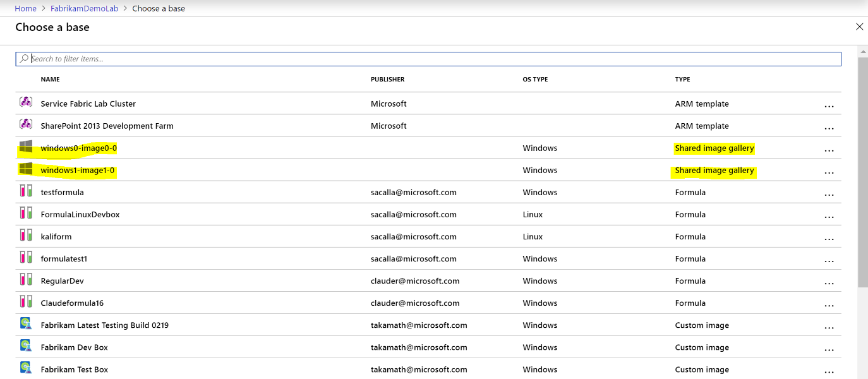868x379 pixels.
Task: Click the formula icon beside kaliform
Action: point(26,235)
